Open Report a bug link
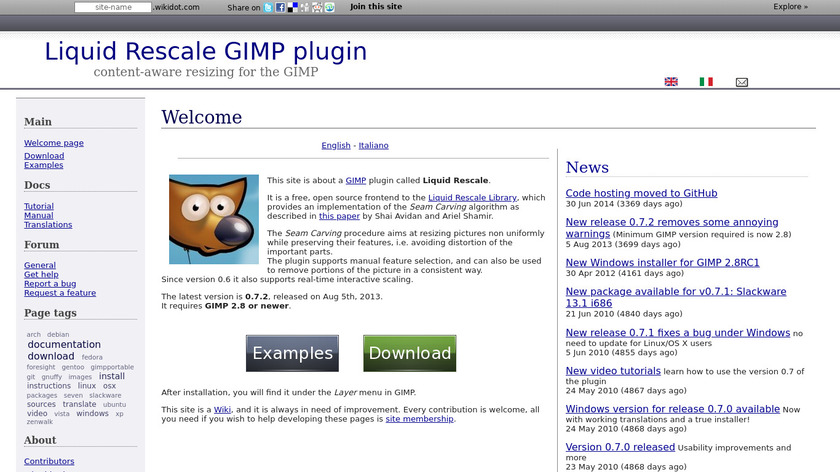Screen dimensions: 840x472 click(50, 283)
